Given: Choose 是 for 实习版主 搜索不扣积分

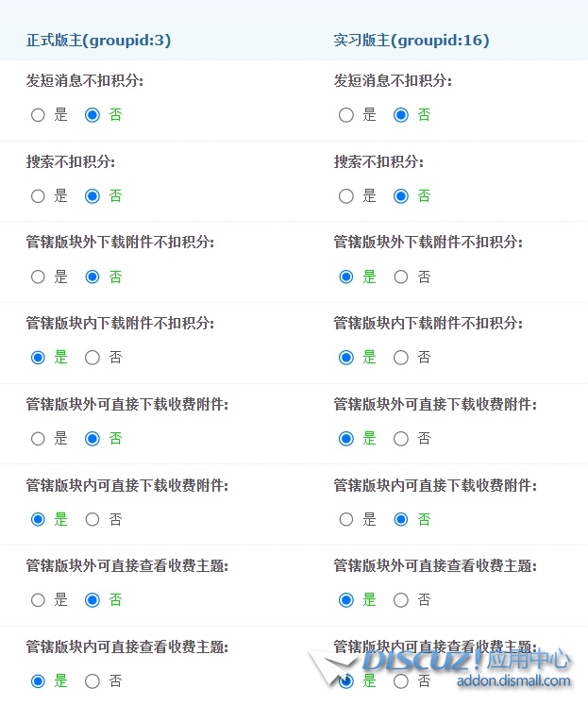Looking at the screenshot, I should click(346, 196).
